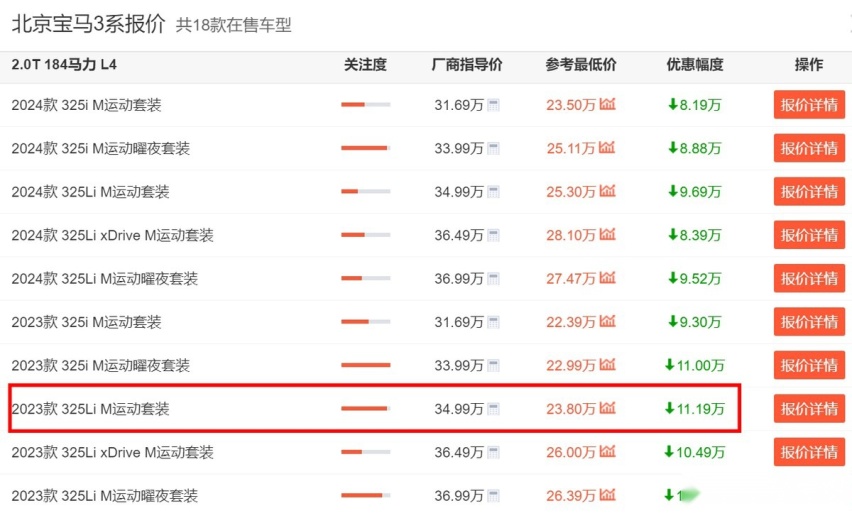Viewport: 852px width, 513px height.
Task: Open model link 2024款 325Li M运动套装
Action: [90, 192]
